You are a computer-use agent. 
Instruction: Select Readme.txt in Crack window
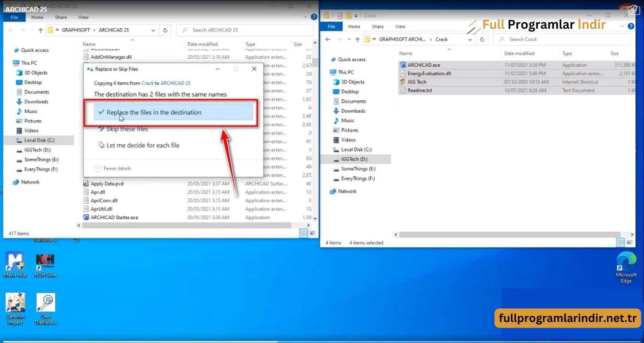pos(420,90)
